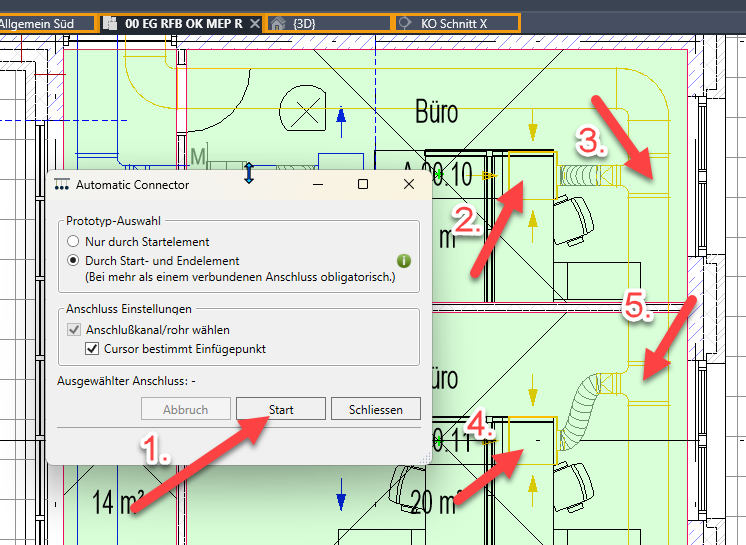This screenshot has height=545, width=746.
Task: Pick the upper straight flex duct
Action: 592,175
